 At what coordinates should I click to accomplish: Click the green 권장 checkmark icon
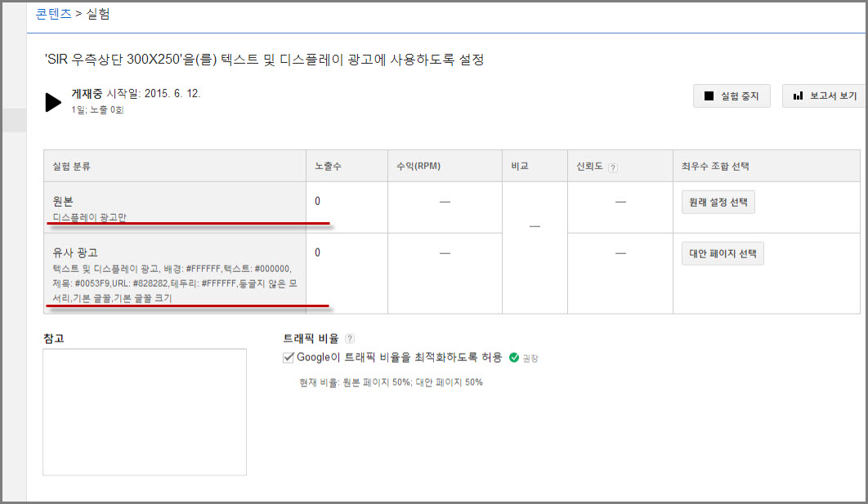514,358
